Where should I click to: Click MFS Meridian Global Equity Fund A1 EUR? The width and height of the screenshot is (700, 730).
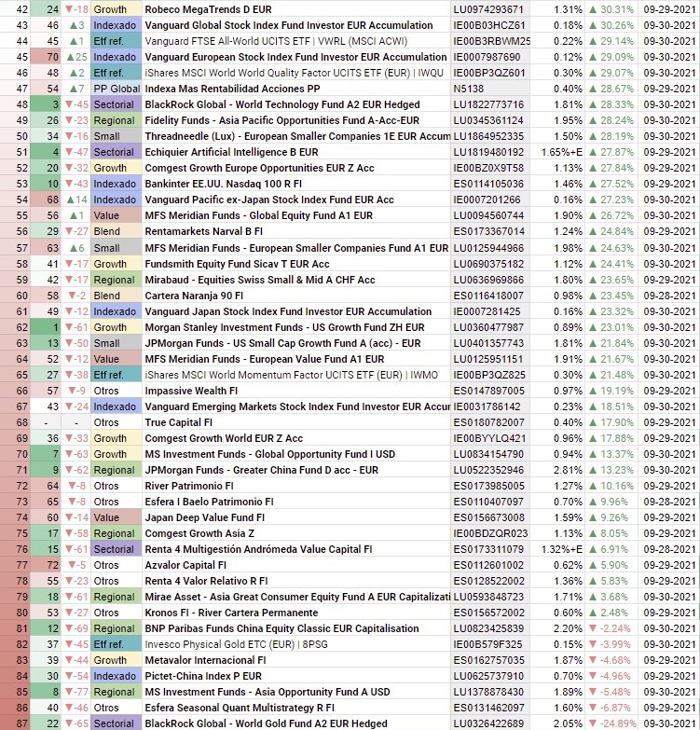coord(259,215)
